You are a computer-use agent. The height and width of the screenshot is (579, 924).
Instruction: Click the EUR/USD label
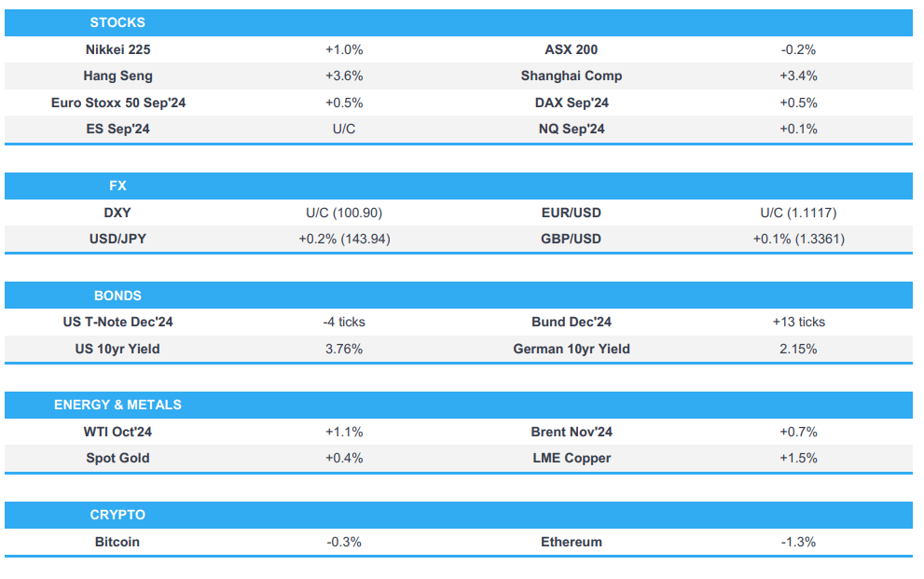(572, 213)
